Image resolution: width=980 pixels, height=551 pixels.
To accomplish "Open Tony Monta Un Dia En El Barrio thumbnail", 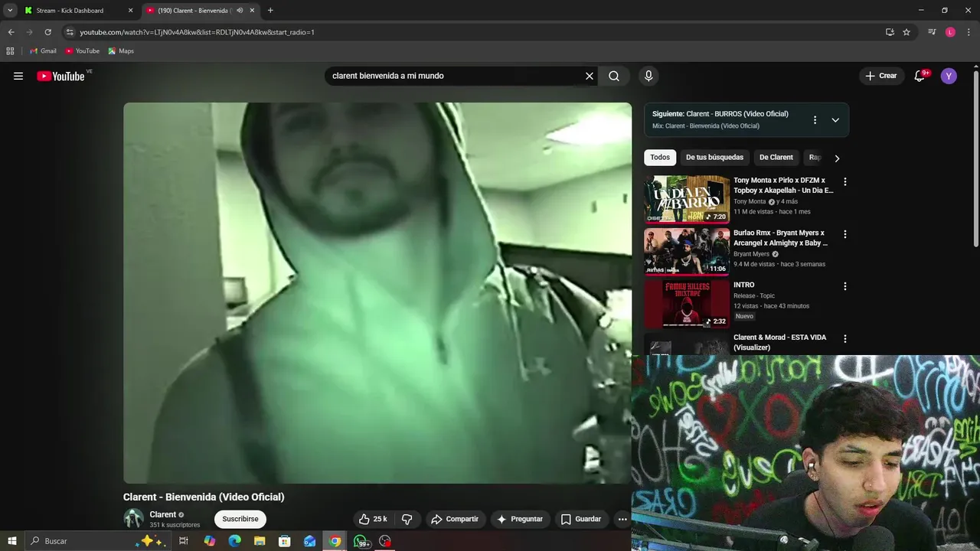I will point(687,199).
